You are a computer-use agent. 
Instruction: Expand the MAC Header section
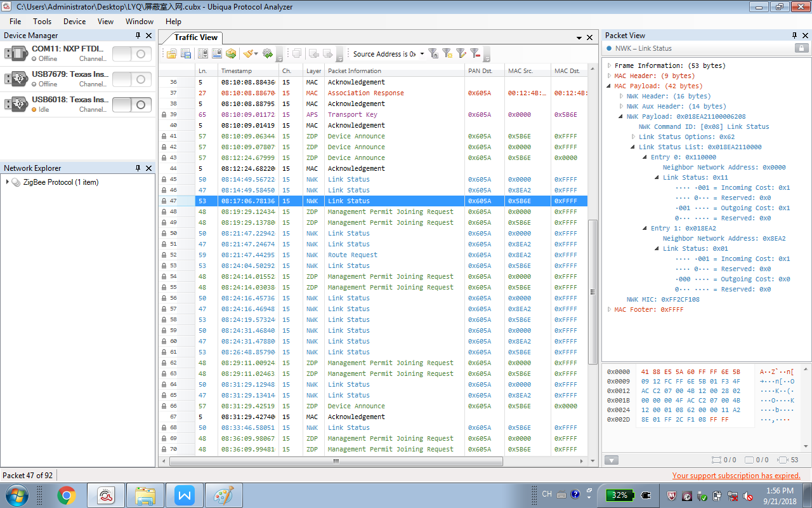[x=610, y=76]
